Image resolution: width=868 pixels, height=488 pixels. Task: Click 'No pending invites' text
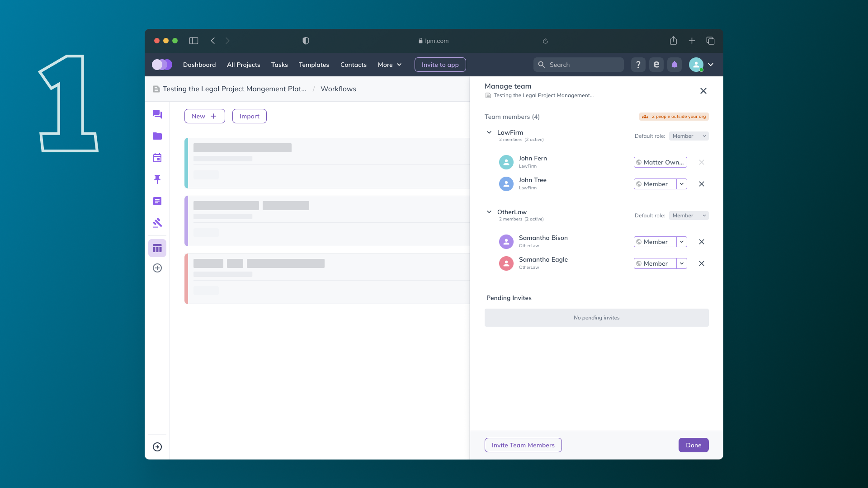pyautogui.click(x=597, y=318)
